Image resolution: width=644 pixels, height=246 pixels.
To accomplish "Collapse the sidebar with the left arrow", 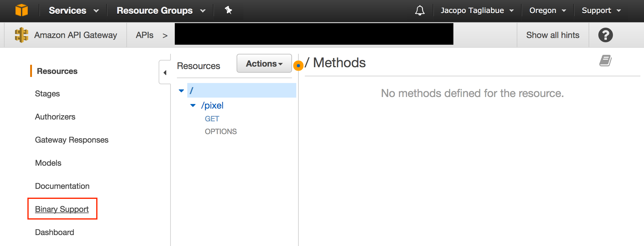I will coord(165,73).
